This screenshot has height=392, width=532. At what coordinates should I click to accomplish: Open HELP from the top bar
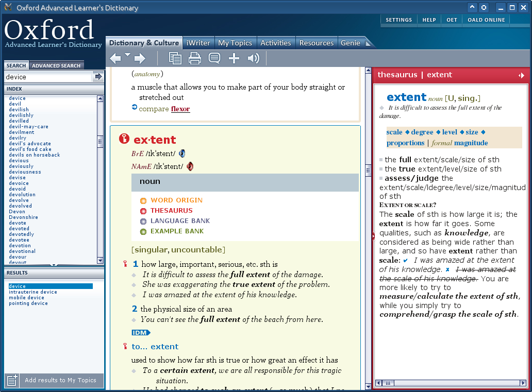point(429,20)
